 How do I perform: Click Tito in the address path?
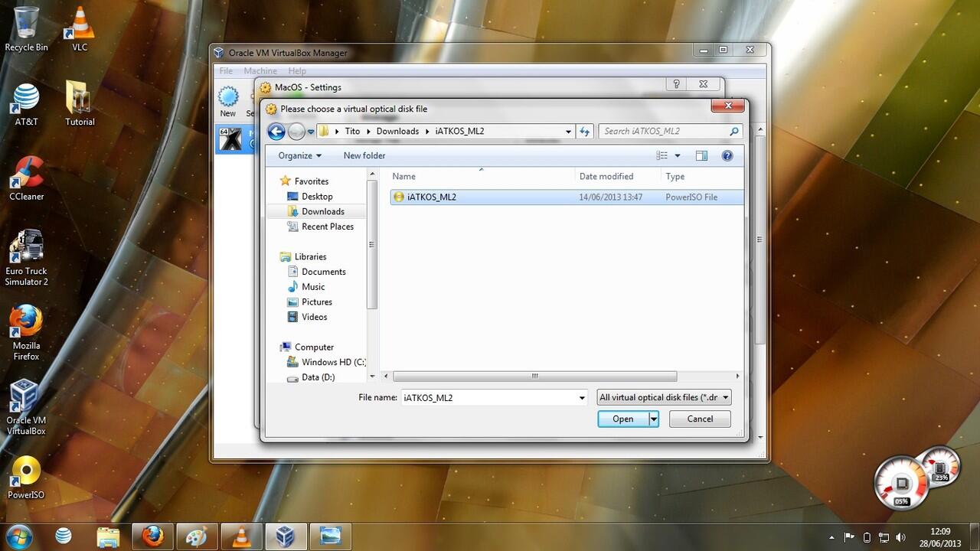coord(352,132)
